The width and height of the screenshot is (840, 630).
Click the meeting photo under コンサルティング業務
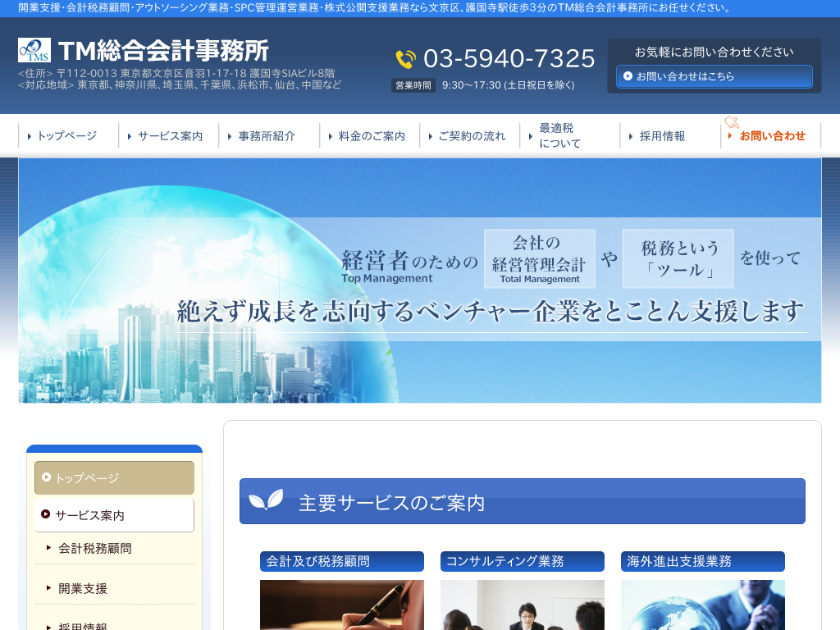coord(523,605)
